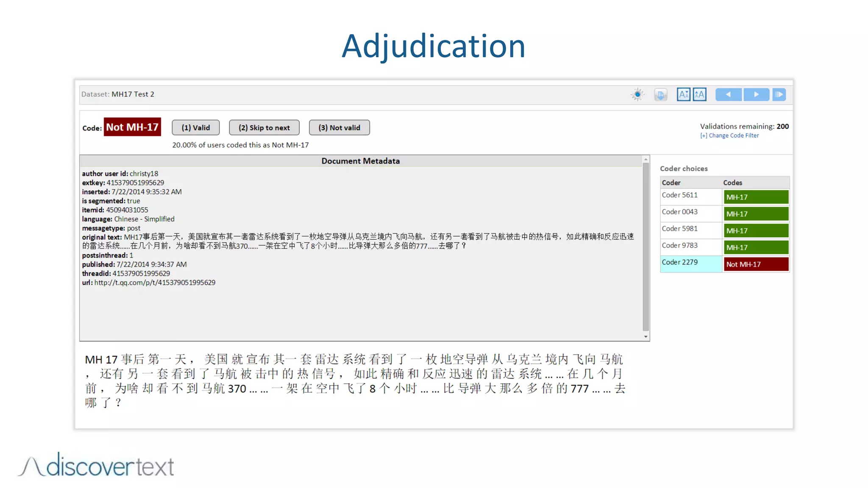The height and width of the screenshot is (488, 868).
Task: Select Coder 5981's MH-17 code cell
Action: click(x=756, y=230)
